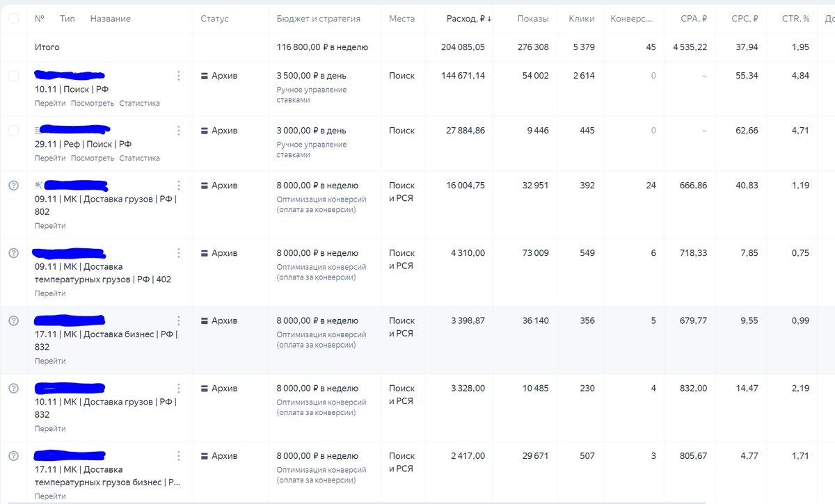Tick checkbox for 29.11 Реф Поиск РФ campaign

click(13, 131)
